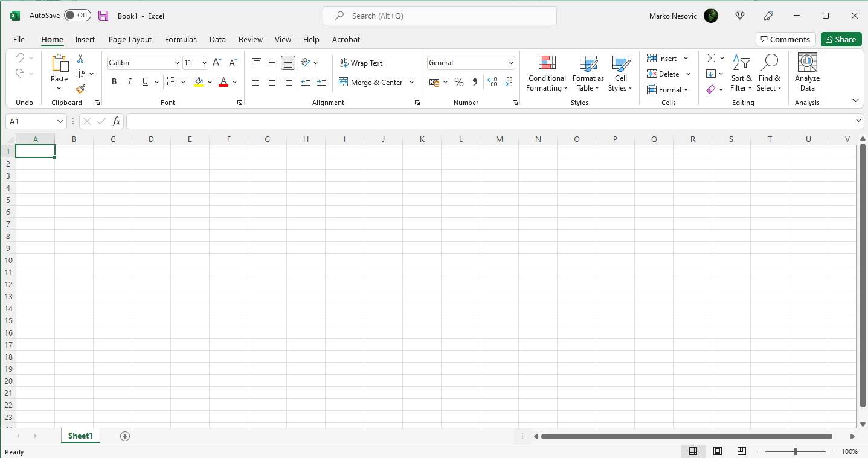Click the Format Painter icon
The image size is (868, 458).
pyautogui.click(x=80, y=89)
